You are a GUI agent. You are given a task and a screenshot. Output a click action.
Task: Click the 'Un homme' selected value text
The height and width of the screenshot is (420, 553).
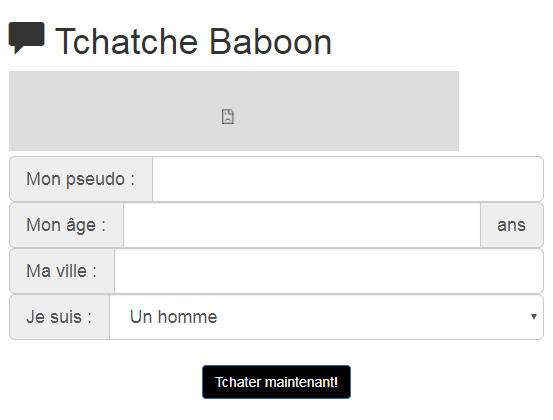pyautogui.click(x=173, y=317)
